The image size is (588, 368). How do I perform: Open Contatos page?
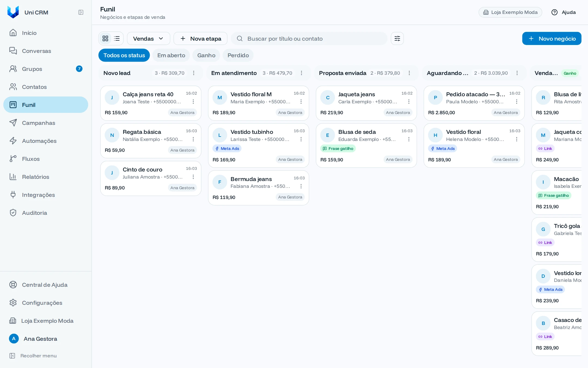(x=46, y=87)
